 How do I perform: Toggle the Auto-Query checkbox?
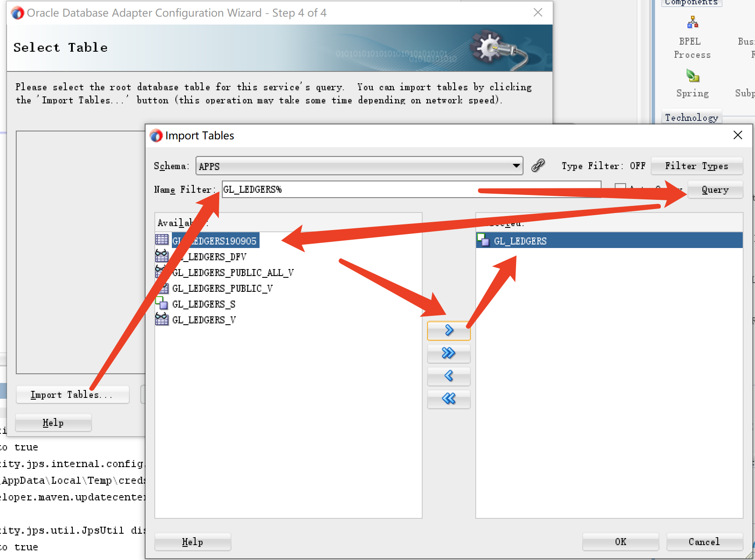click(620, 188)
